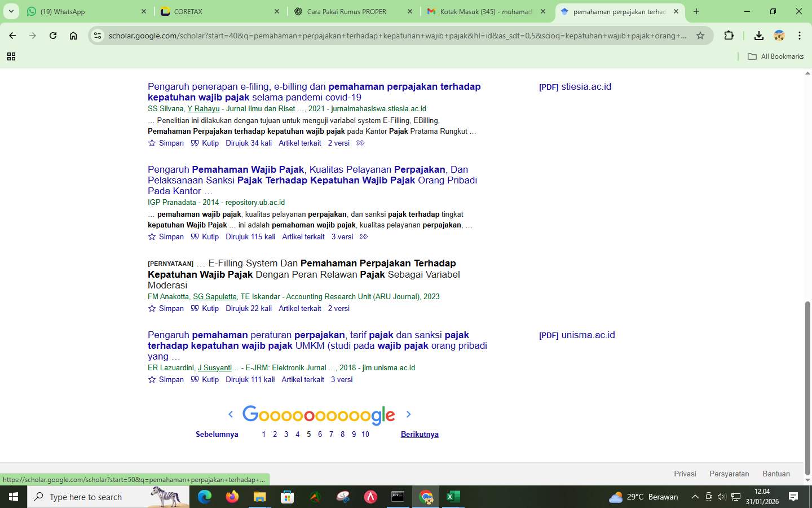Click the address bar URL field

398,36
